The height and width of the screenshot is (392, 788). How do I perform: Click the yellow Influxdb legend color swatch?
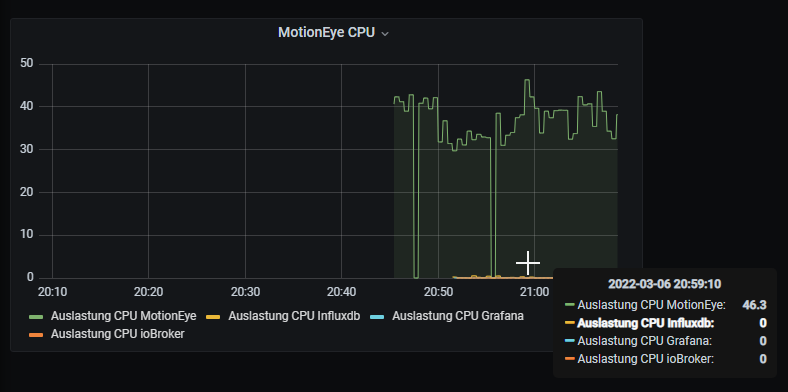(x=214, y=317)
